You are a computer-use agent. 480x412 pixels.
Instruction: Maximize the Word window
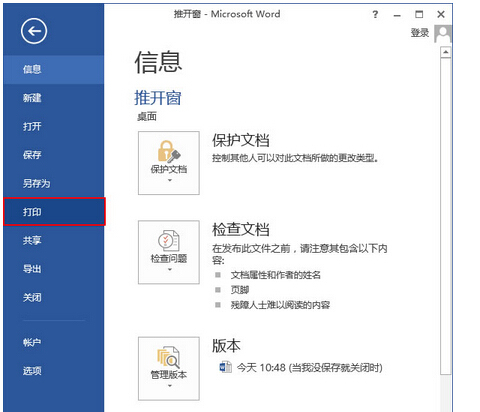(x=419, y=14)
